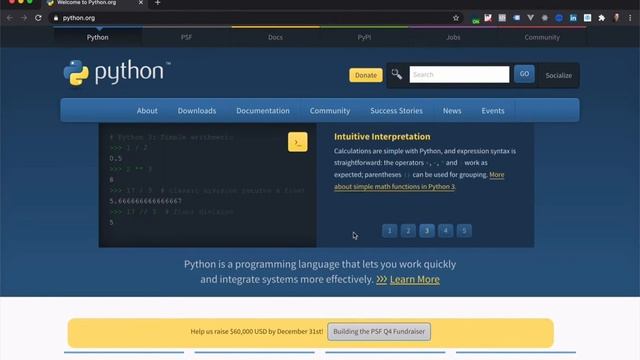
Task: Open the LinkedIn browser extension
Action: tap(573, 18)
